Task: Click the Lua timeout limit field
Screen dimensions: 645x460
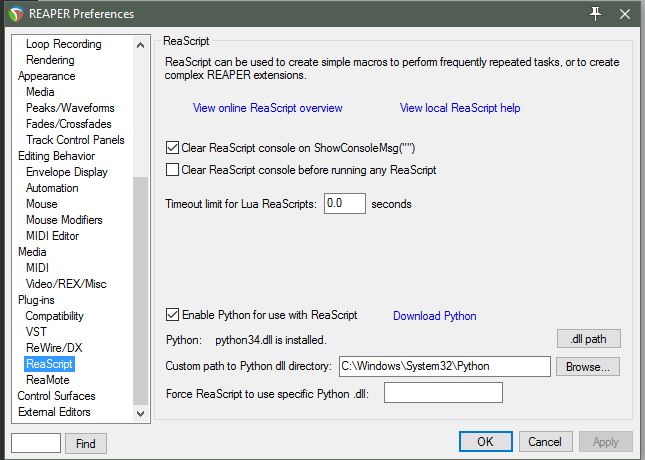Action: pos(345,203)
